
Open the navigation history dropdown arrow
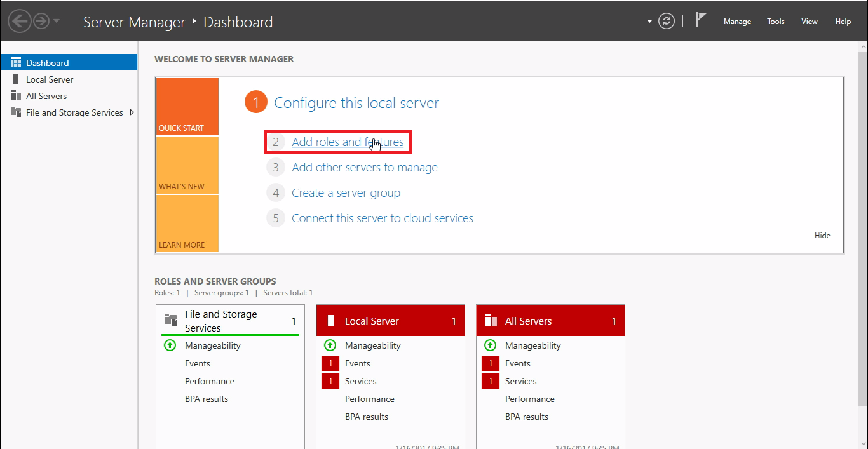[x=57, y=22]
